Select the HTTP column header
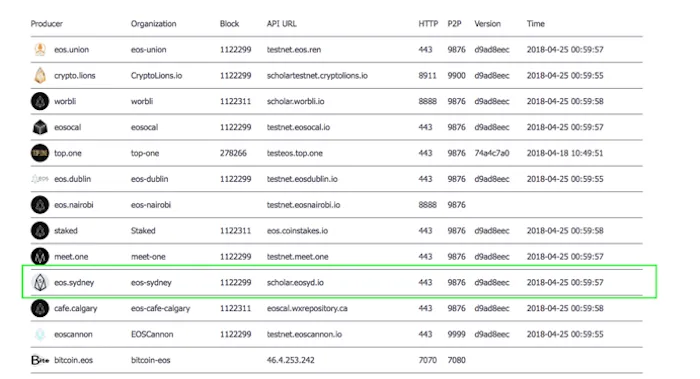The height and width of the screenshot is (379, 700). click(428, 24)
